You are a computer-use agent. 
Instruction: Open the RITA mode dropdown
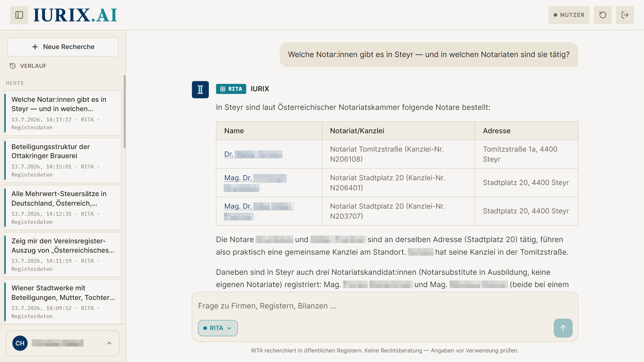click(x=218, y=328)
